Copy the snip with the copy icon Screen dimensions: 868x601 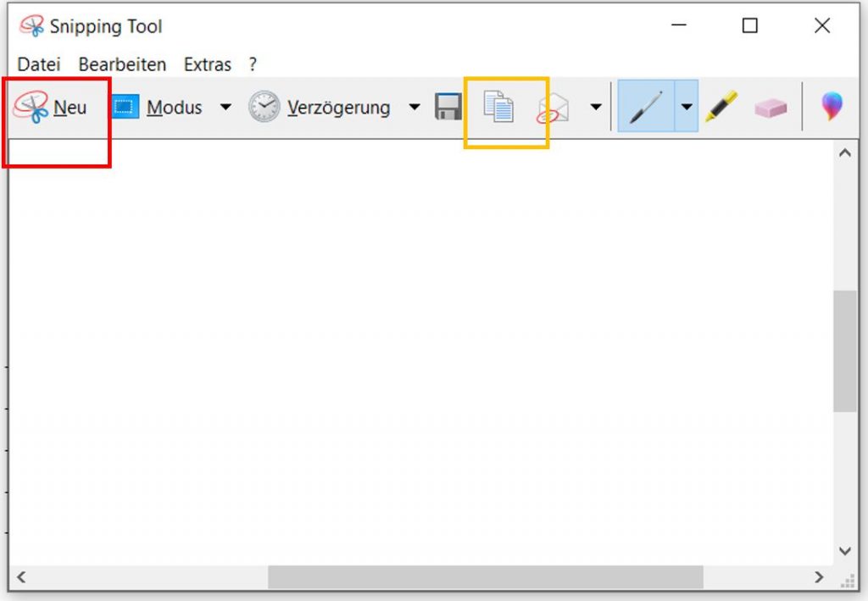click(498, 106)
